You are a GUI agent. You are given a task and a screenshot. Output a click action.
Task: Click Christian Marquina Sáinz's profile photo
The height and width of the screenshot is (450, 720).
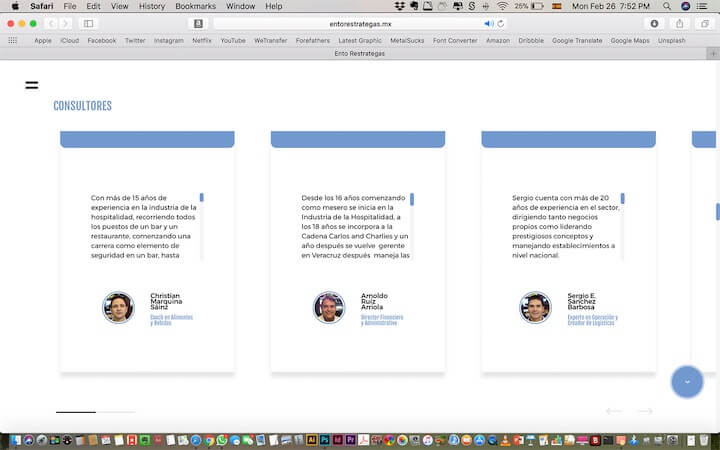[x=118, y=307]
